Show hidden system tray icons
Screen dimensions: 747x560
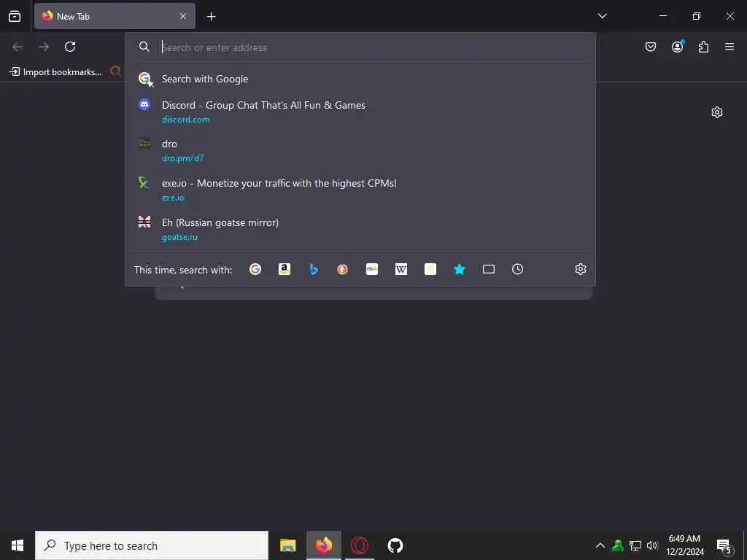click(x=600, y=545)
